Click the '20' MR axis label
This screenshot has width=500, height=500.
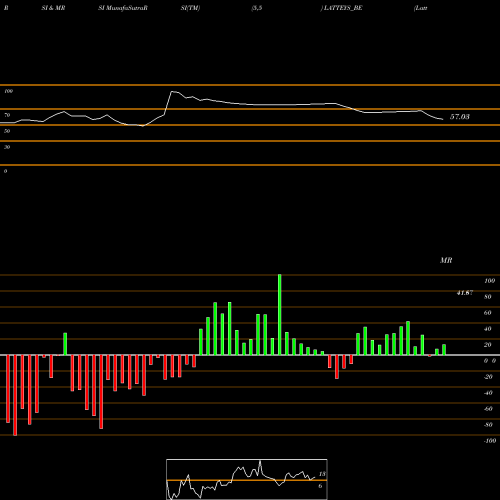[x=488, y=345]
